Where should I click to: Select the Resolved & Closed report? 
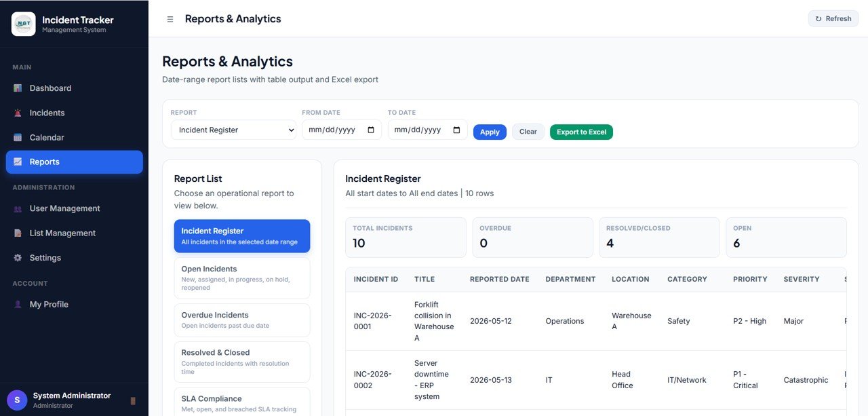[x=242, y=362]
